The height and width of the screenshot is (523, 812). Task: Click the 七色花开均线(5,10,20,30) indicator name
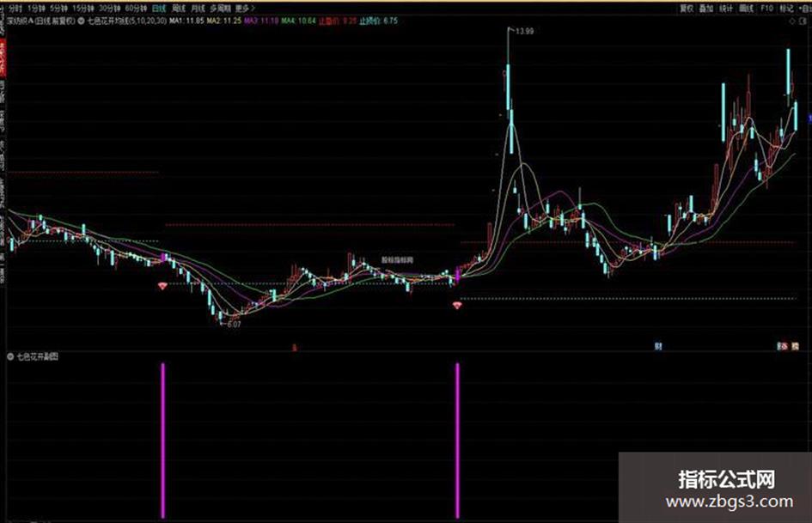point(127,21)
